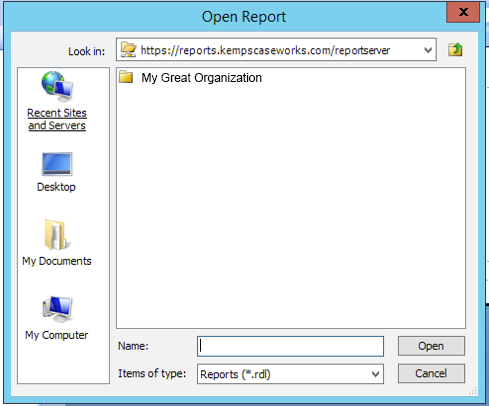Screen dimensions: 489x406
Task: Click the report server icon in Look in
Action: [128, 50]
